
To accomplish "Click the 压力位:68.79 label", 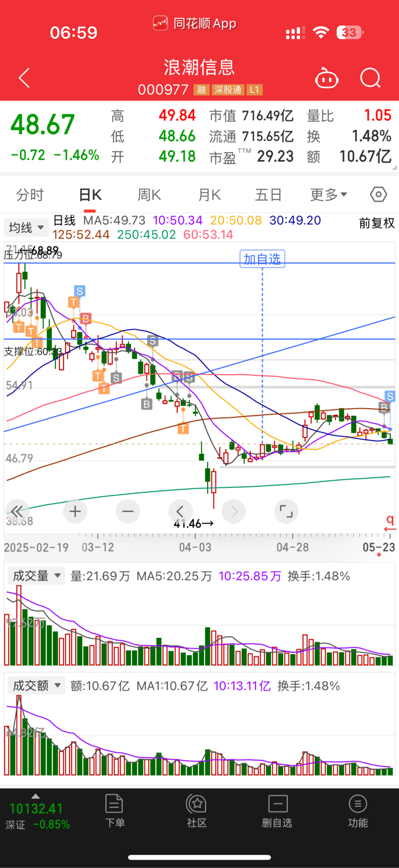I will click(x=33, y=255).
